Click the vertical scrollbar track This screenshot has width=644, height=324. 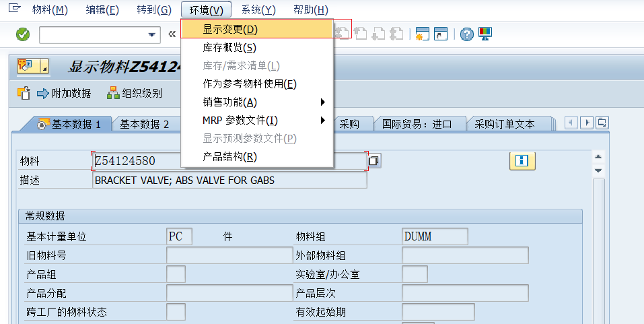tap(598, 251)
